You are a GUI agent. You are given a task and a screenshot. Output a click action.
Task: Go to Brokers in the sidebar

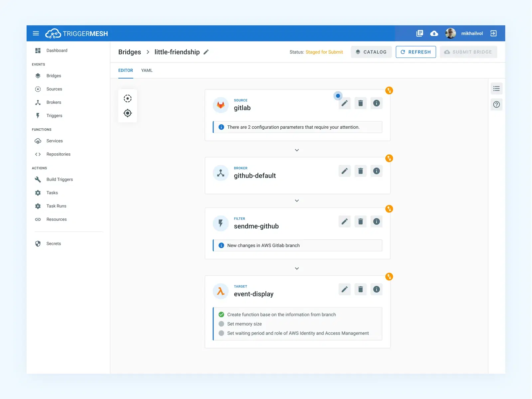click(x=54, y=102)
